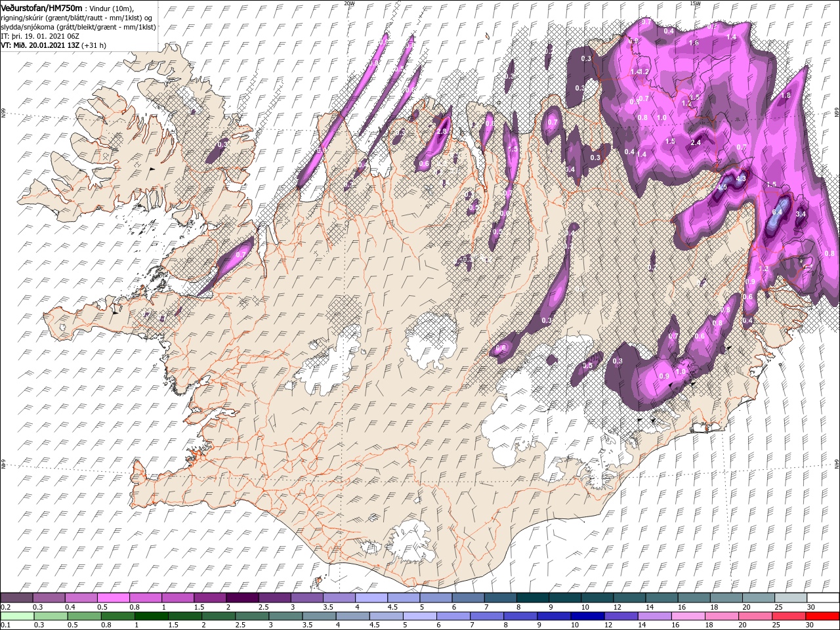
Task: Click the 2.4 value in the northeast
Action: click(696, 142)
